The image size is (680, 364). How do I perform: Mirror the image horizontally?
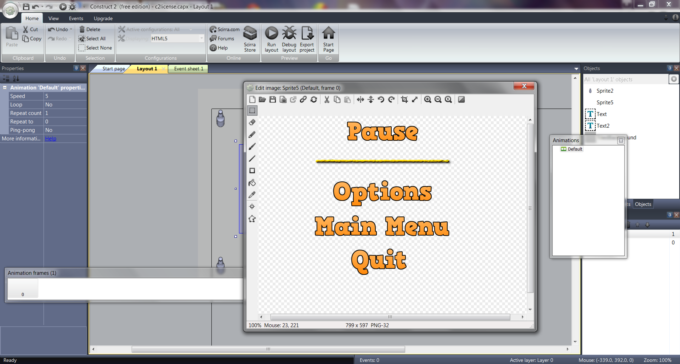[x=360, y=99]
